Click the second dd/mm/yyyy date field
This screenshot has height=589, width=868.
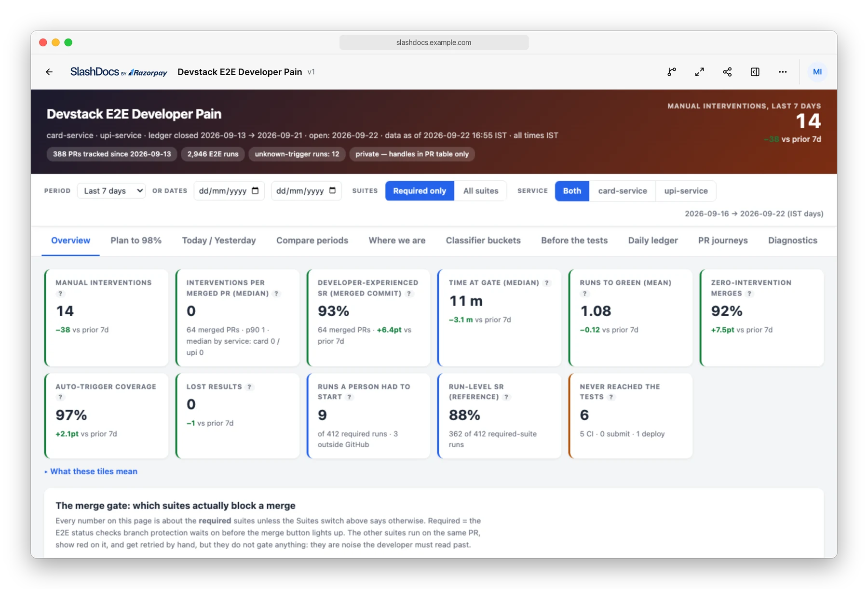(x=306, y=191)
